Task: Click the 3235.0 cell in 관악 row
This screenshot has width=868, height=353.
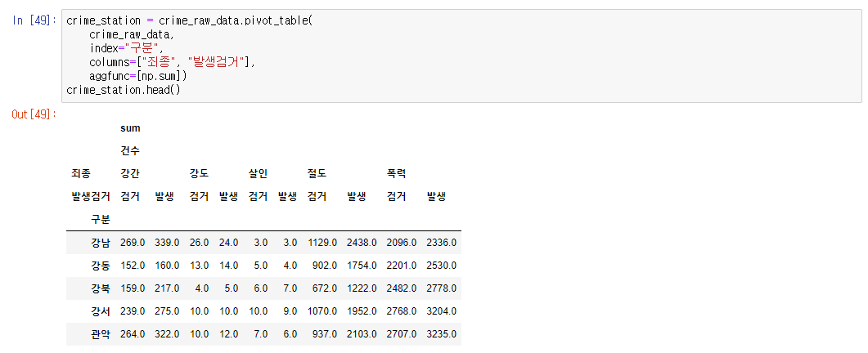Action: pos(441,334)
